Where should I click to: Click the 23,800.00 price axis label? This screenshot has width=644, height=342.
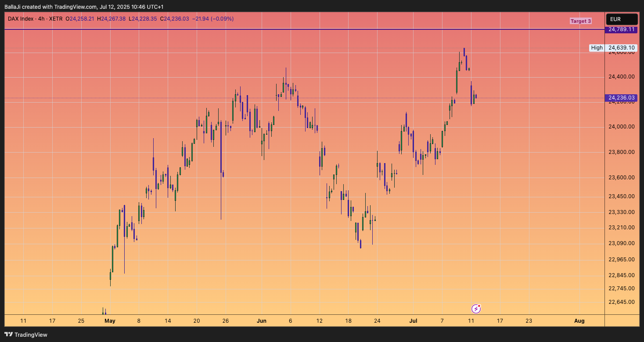coord(622,152)
